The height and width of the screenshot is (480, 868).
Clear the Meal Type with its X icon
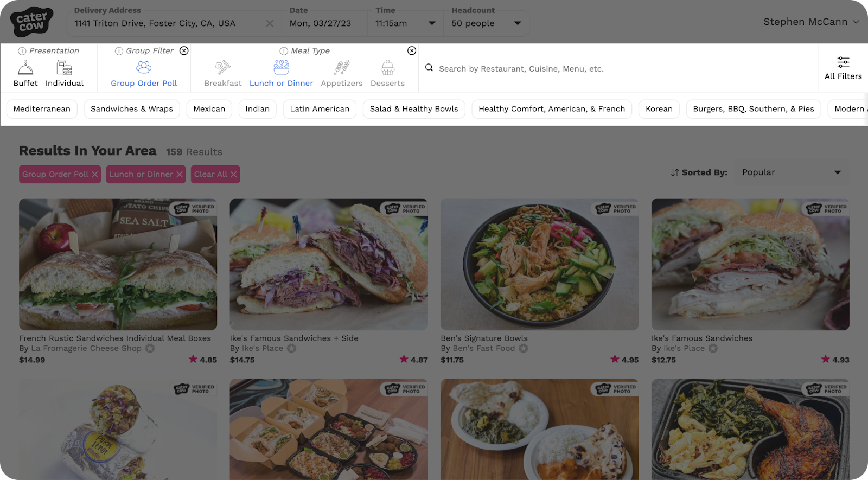[412, 50]
